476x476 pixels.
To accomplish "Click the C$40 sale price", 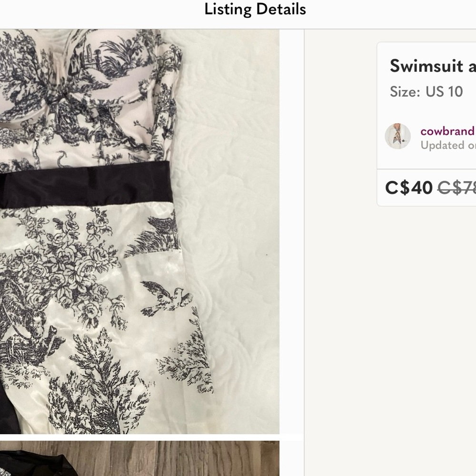I will 408,188.
